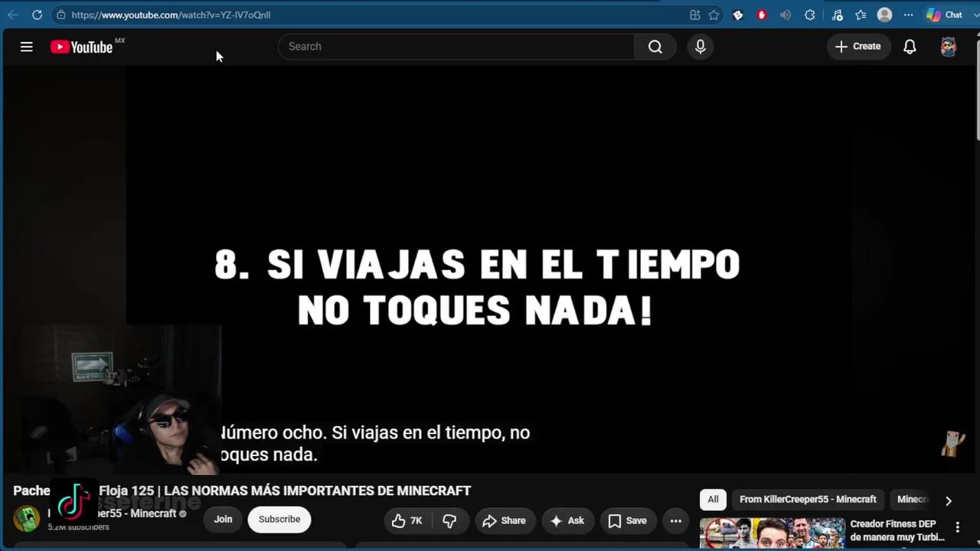The image size is (980, 551).
Task: Add page to favorites star icon
Action: point(714,15)
